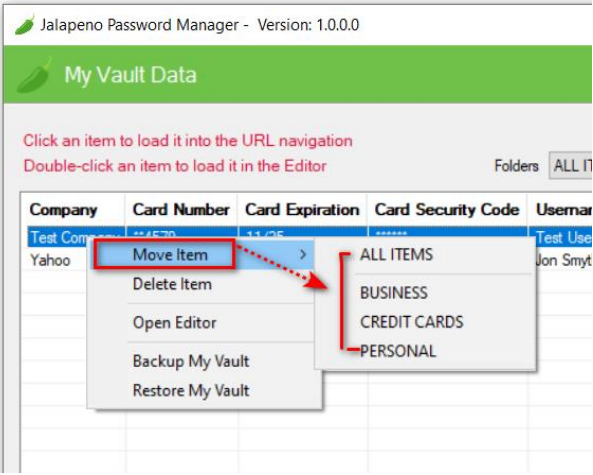
Task: Open the Folders dropdown
Action: 571,166
